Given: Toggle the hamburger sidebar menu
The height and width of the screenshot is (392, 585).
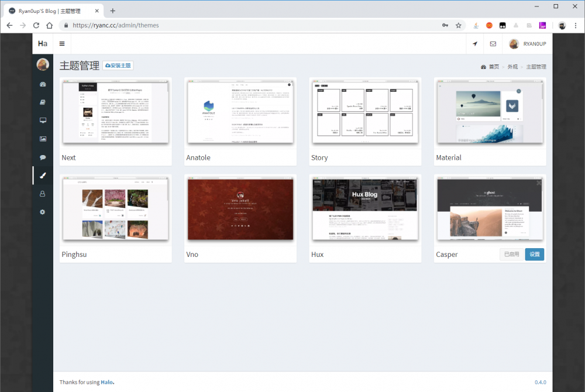Looking at the screenshot, I should [x=62, y=44].
